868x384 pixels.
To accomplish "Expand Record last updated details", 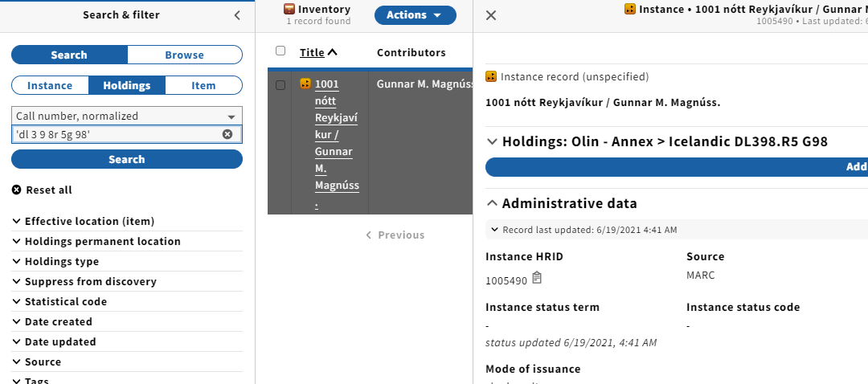I will [x=583, y=230].
